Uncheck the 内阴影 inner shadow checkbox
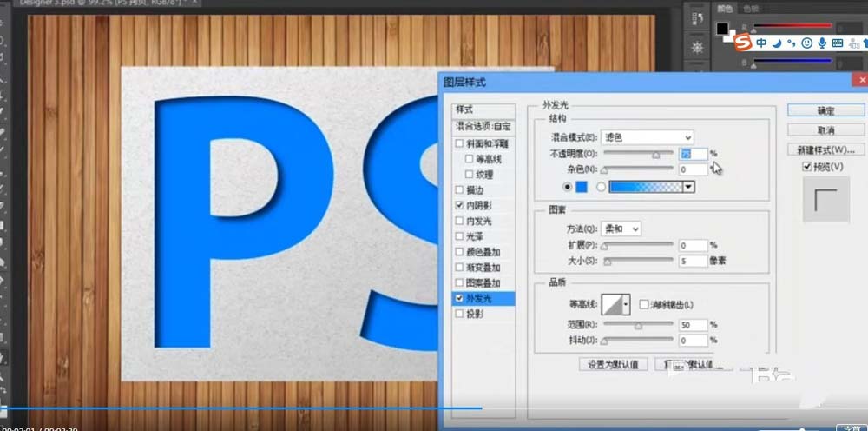This screenshot has width=868, height=431. pyautogui.click(x=459, y=206)
